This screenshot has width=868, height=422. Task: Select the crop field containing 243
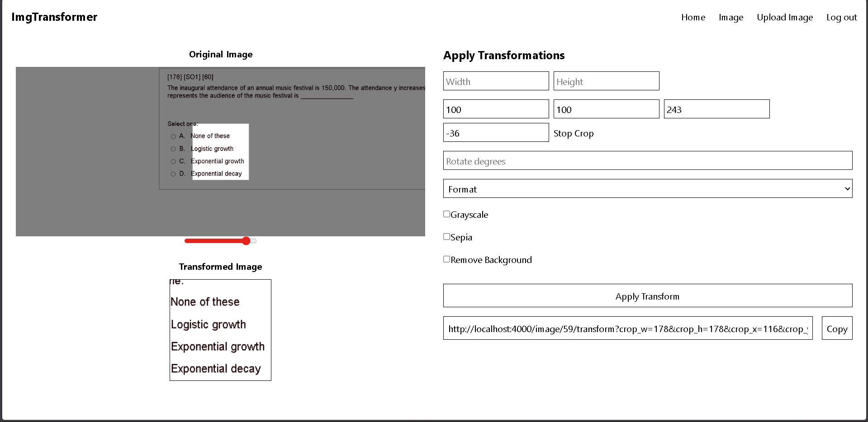tap(716, 109)
